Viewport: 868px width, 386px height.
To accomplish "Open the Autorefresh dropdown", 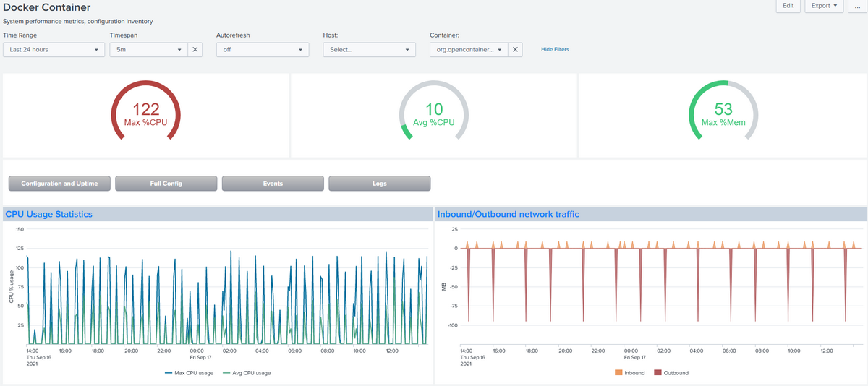I will pos(263,50).
